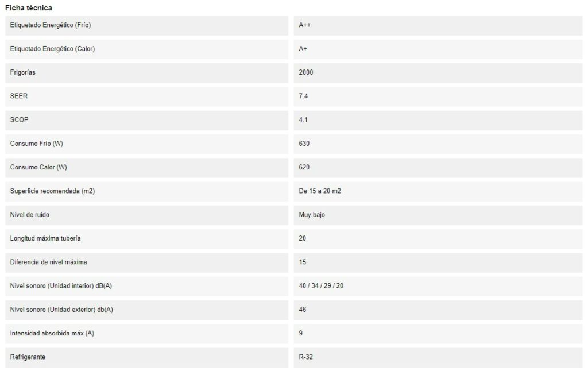This screenshot has width=588, height=371.
Task: Select the Diferencia de nivel máxima label
Action: [x=48, y=262]
